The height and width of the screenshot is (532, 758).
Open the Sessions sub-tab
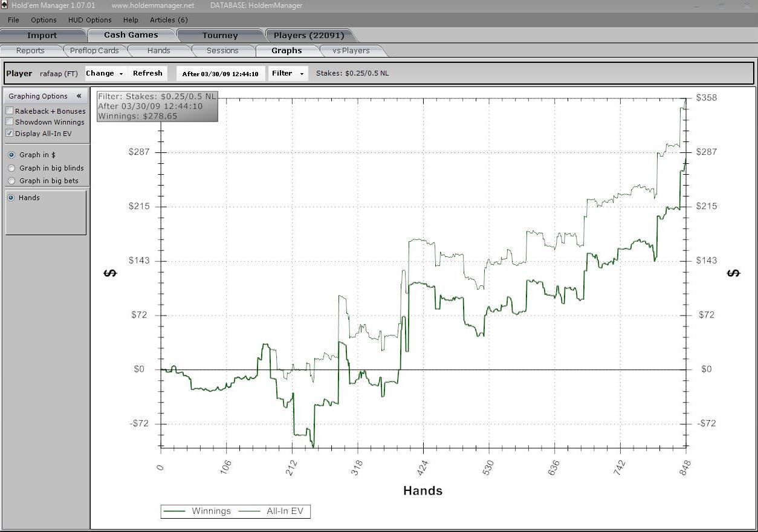pos(222,51)
